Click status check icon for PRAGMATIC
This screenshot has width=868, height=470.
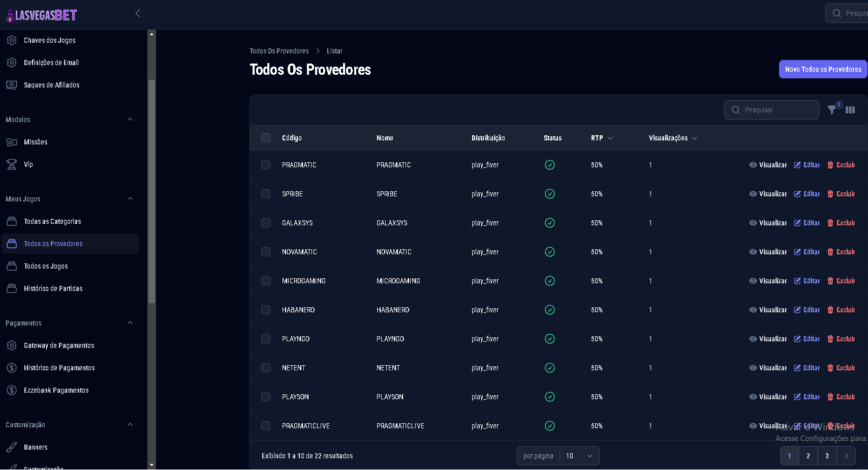550,165
